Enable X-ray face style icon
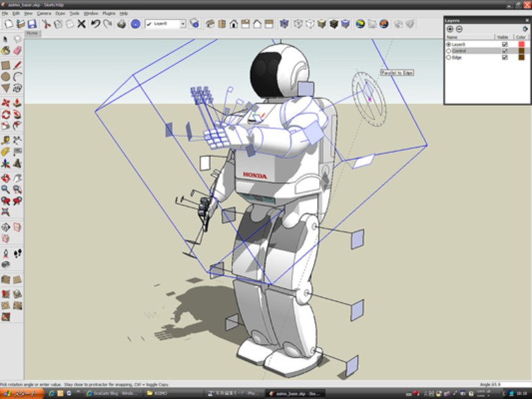 point(284,24)
